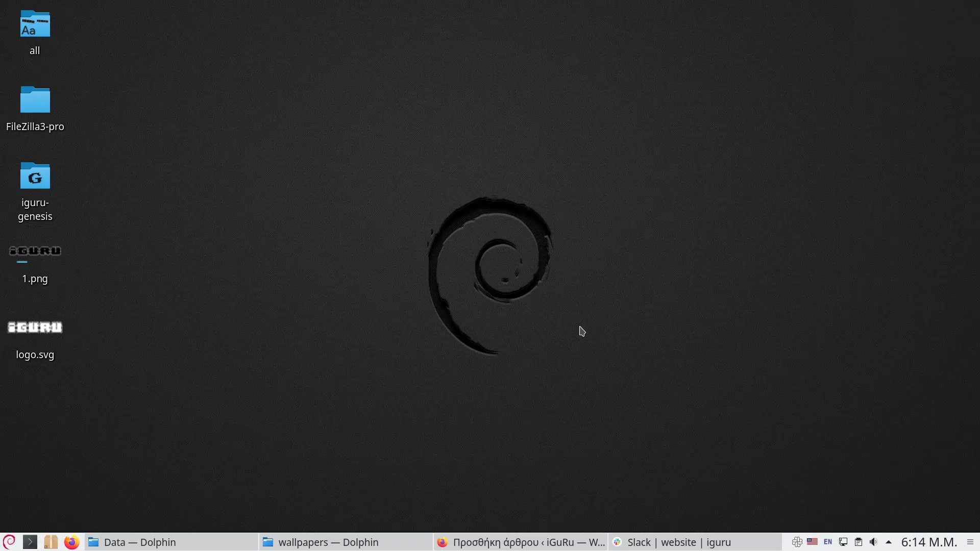Open the clipboard tray icon
Screen dimensions: 980x551
(859, 542)
